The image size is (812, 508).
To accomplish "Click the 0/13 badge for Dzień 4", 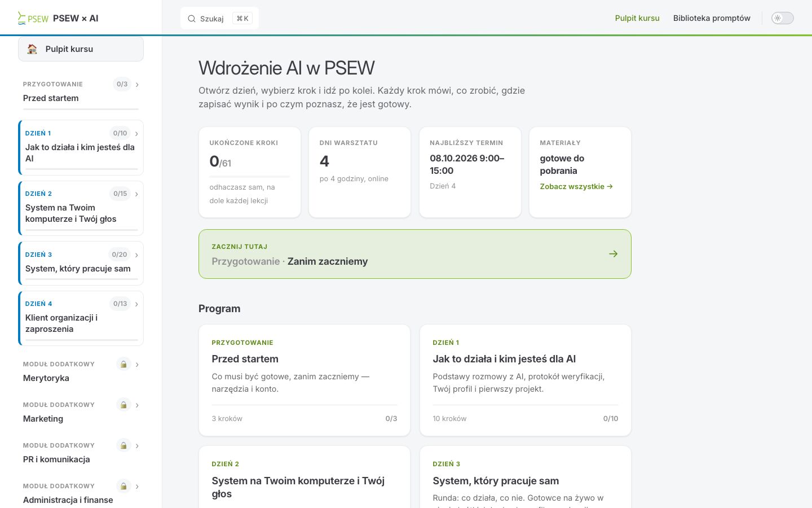I will pos(120,304).
